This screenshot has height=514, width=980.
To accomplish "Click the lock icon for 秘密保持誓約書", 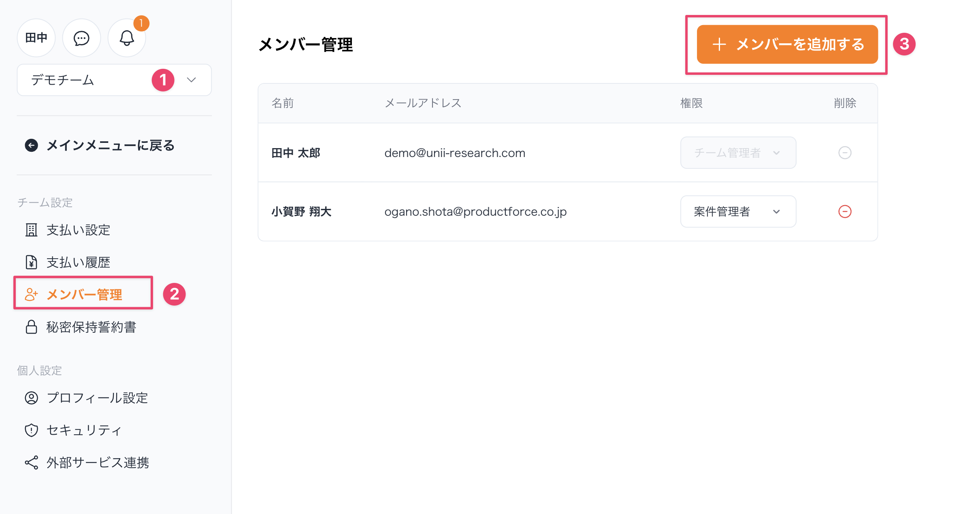I will tap(32, 327).
